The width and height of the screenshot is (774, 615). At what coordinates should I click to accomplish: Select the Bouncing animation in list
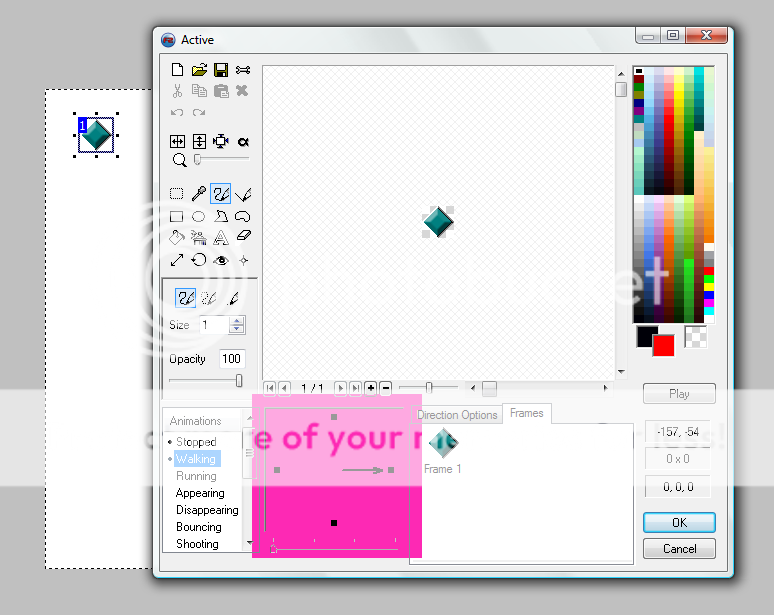tap(199, 527)
